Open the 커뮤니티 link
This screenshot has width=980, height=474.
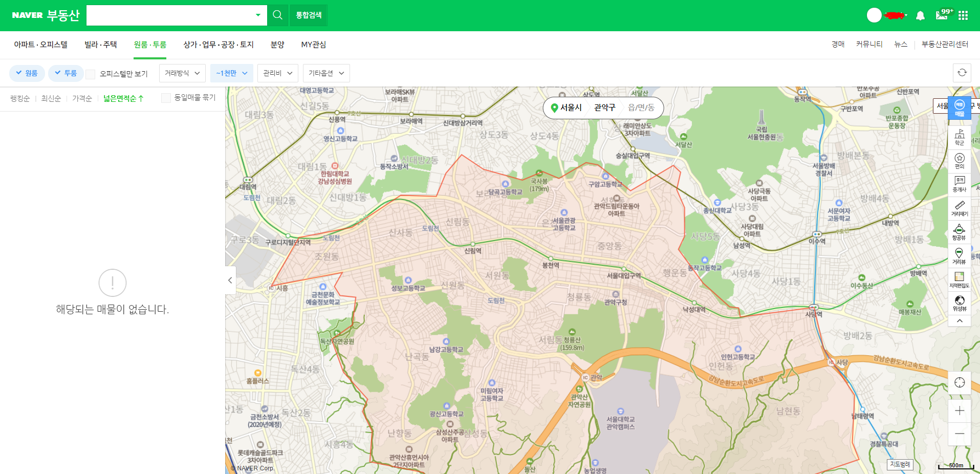869,45
